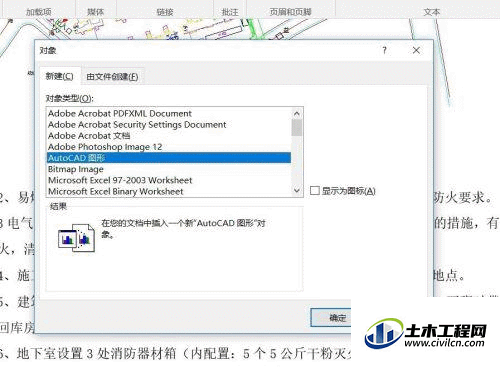500x371 pixels.
Task: Click the 链接 ribbon group label
Action: (x=165, y=12)
